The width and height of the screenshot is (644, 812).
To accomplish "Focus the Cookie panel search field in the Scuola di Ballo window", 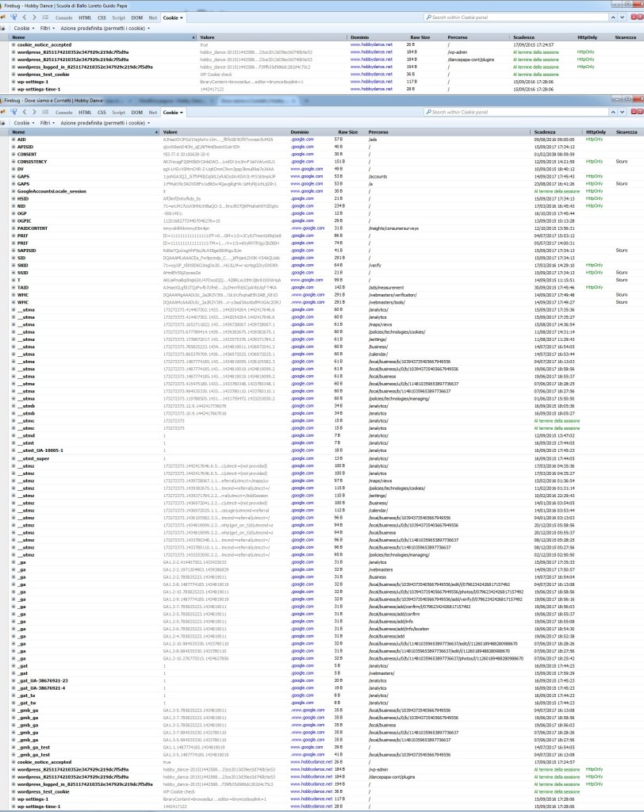I will pos(516,17).
